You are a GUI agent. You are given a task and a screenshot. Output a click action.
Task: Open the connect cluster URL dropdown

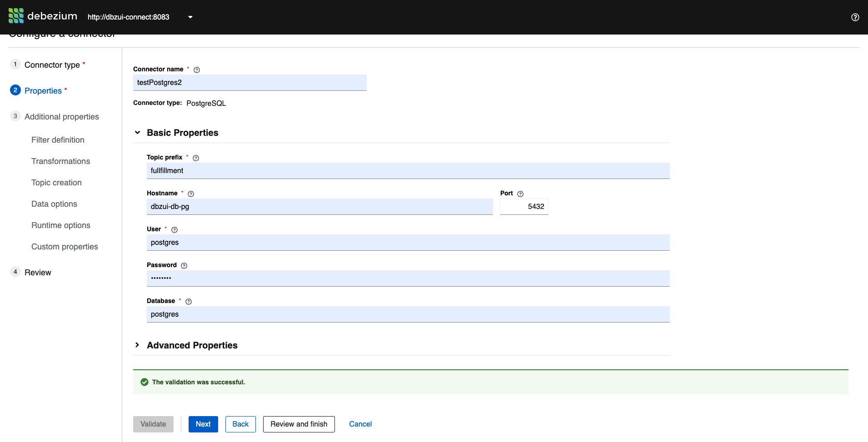click(190, 17)
